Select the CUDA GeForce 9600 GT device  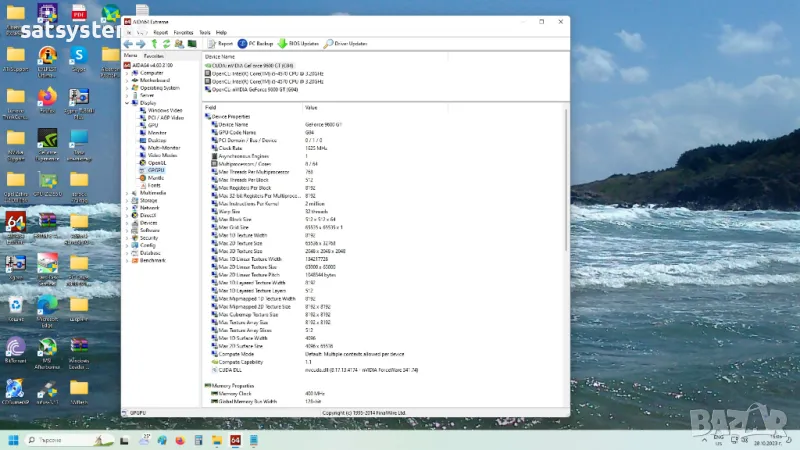(250, 65)
